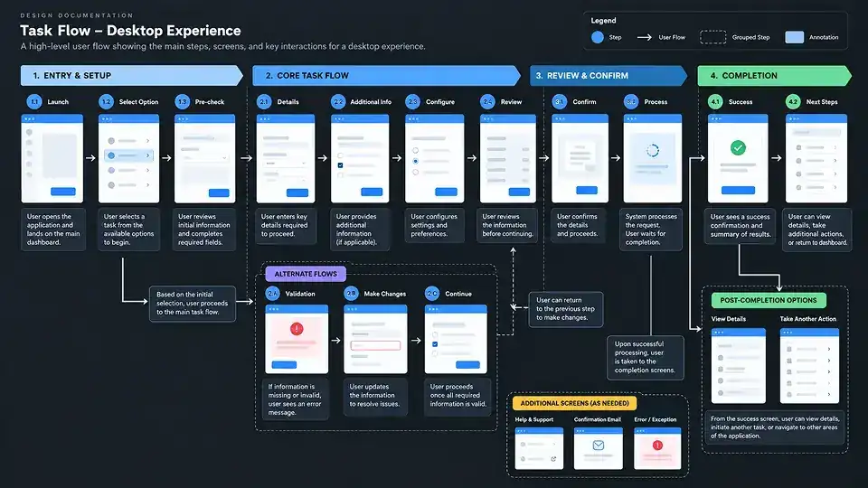
Task: Open the dropdown field in Details screen
Action: click(285, 164)
